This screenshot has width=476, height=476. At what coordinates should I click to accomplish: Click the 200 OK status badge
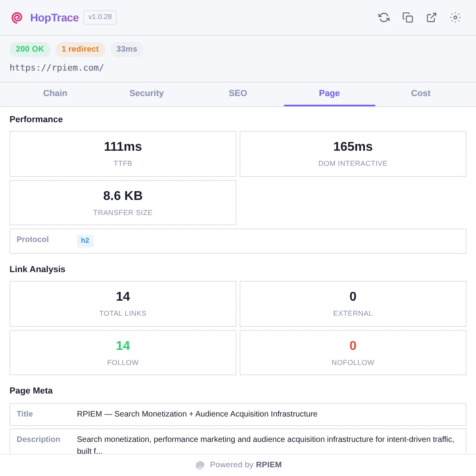[x=30, y=49]
